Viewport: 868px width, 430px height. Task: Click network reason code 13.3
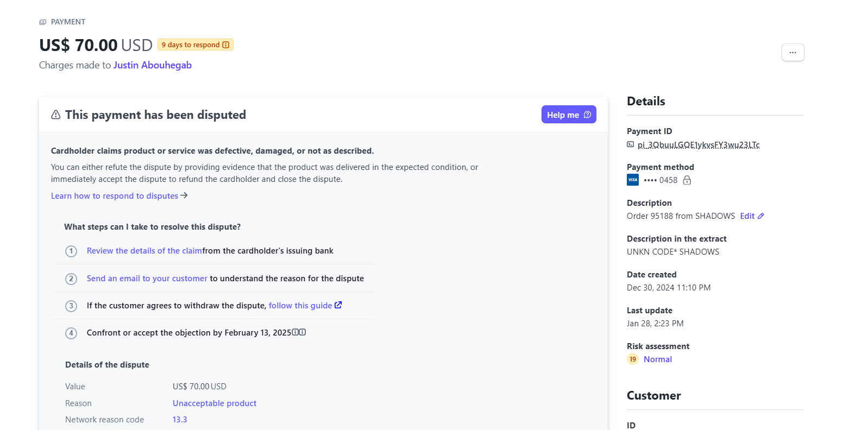180,420
